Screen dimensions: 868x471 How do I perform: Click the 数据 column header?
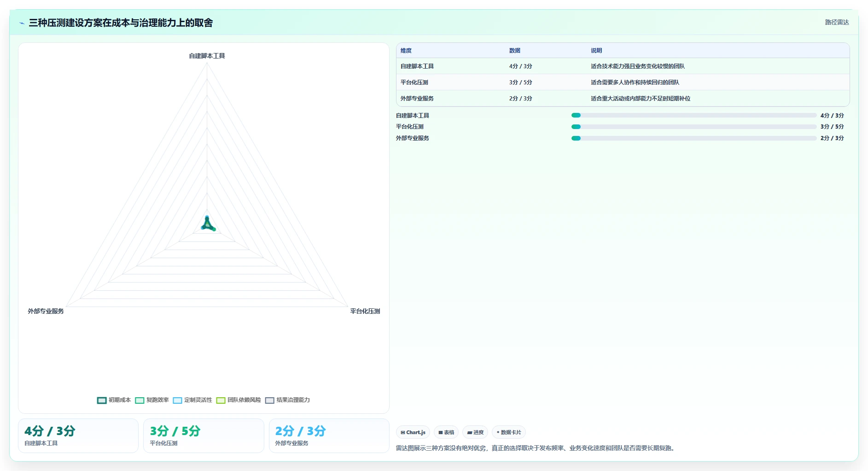(515, 51)
